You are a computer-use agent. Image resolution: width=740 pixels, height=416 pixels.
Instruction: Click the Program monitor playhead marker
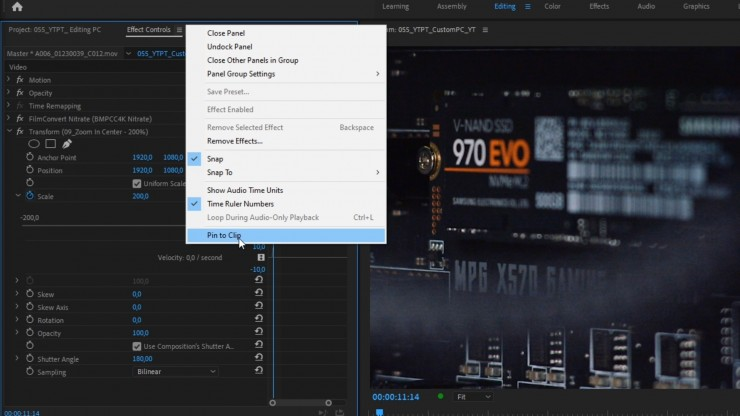point(379,412)
